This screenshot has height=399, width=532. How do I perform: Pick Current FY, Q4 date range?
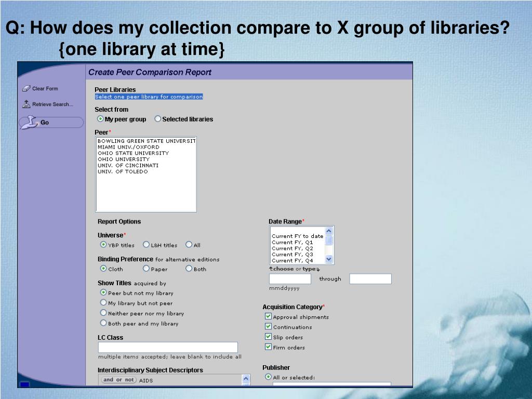pyautogui.click(x=298, y=261)
